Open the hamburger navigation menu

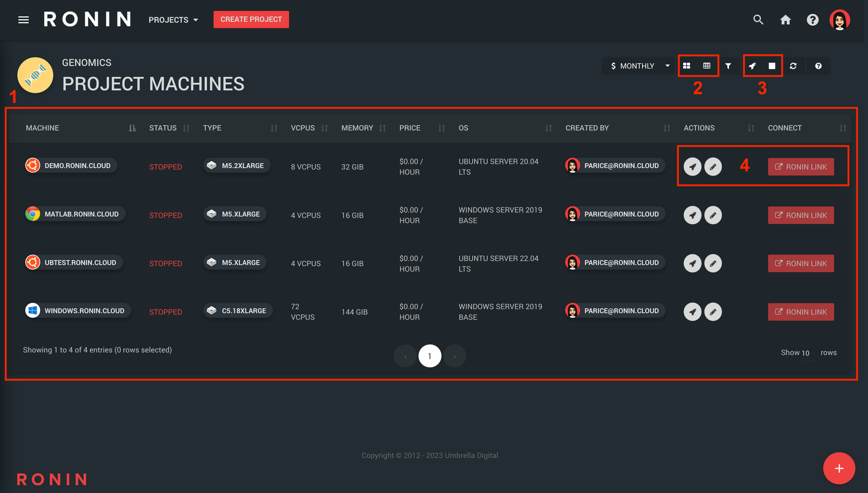pyautogui.click(x=23, y=20)
